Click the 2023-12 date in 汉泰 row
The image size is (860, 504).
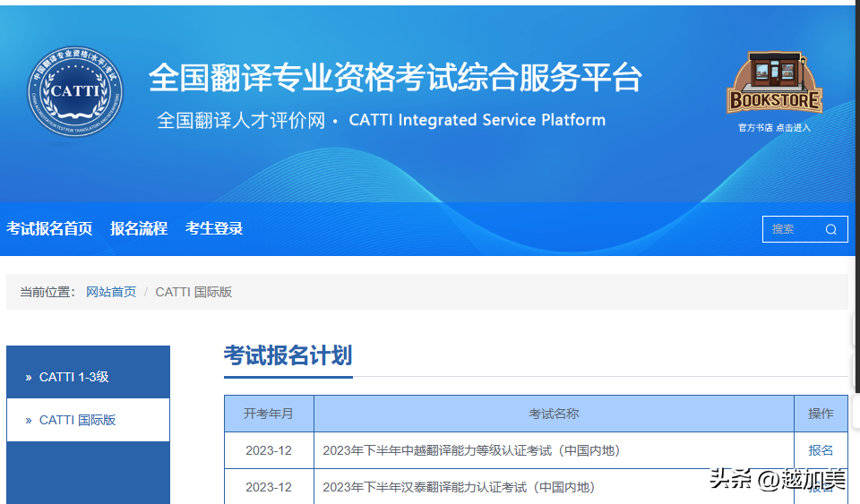point(269,487)
